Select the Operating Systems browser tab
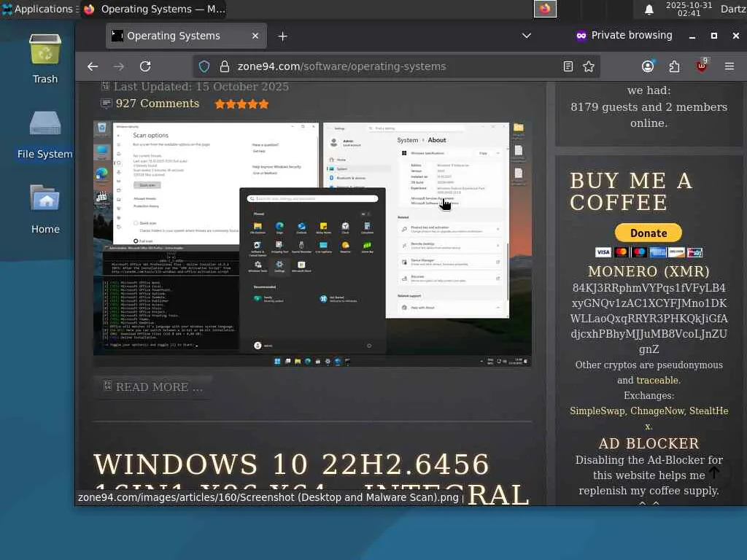This screenshot has height=560, width=747. tap(186, 36)
